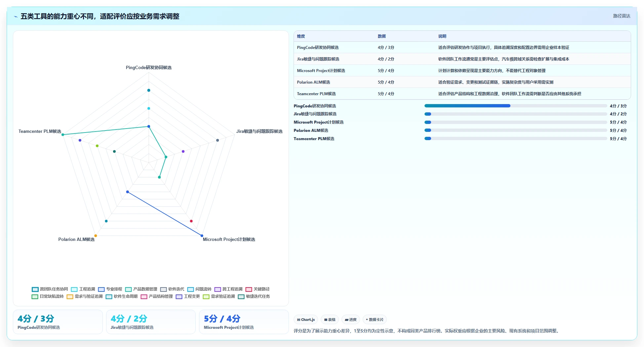Click the Teamcenter PLM候选 progress bar
This screenshot has width=644, height=347.
[x=516, y=139]
